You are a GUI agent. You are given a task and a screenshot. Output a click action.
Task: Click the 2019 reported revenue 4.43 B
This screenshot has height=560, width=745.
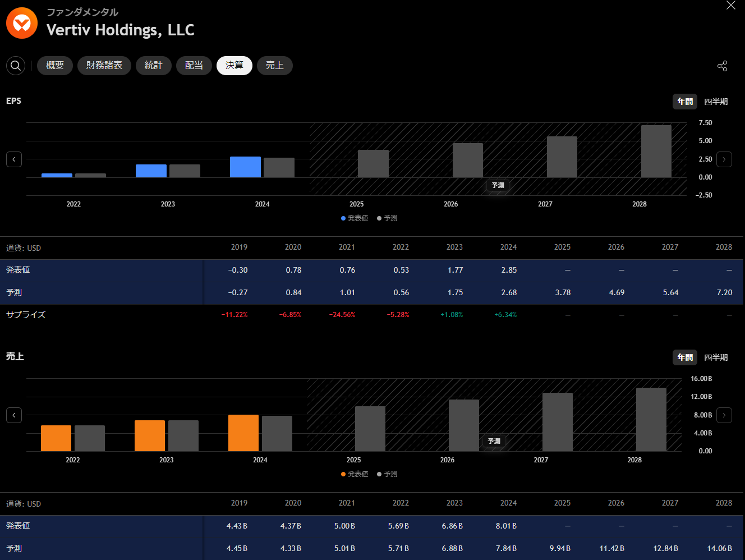[237, 526]
